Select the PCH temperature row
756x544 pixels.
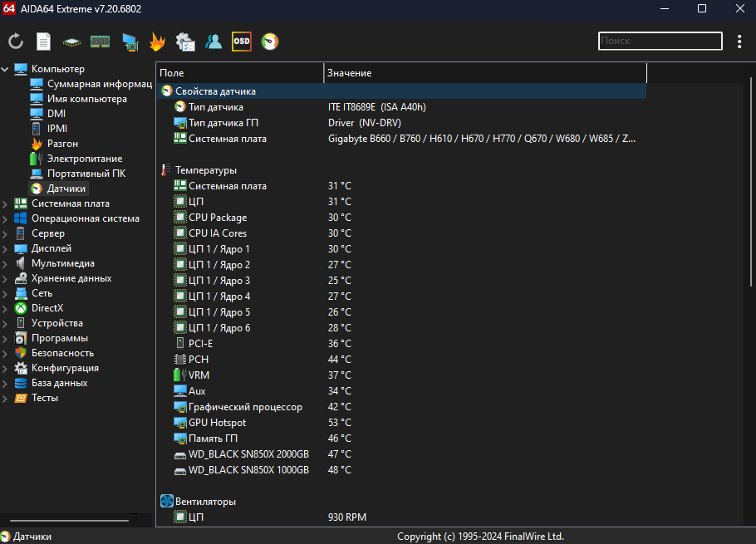coord(401,360)
